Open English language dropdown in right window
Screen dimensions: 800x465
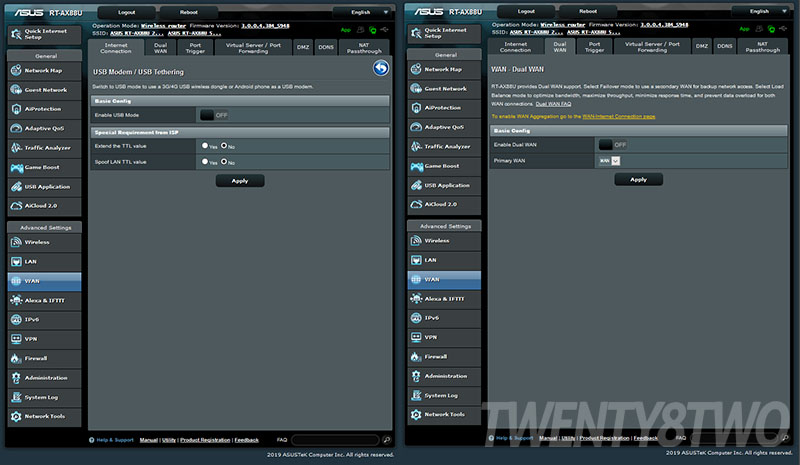[762, 11]
